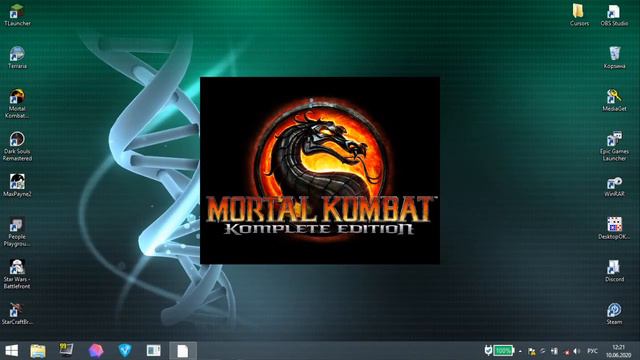Screen dimensions: 640x360
Task: Select the People Playground shortcut
Action: point(17,232)
